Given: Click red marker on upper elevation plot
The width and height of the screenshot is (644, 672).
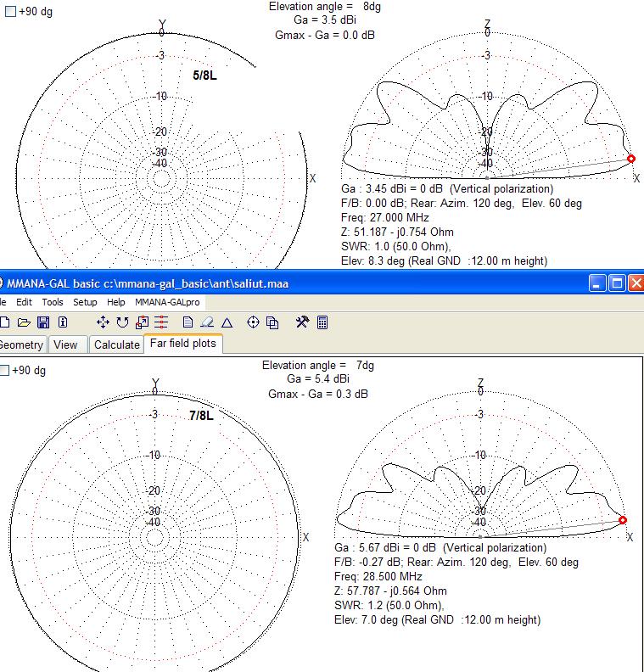Looking at the screenshot, I should (631, 159).
